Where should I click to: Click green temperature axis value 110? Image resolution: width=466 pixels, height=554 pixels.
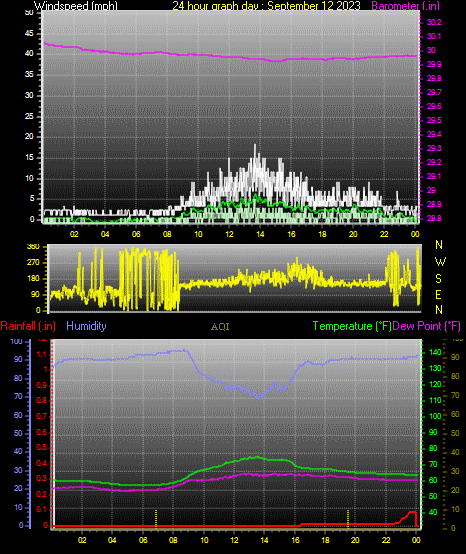[x=435, y=400]
